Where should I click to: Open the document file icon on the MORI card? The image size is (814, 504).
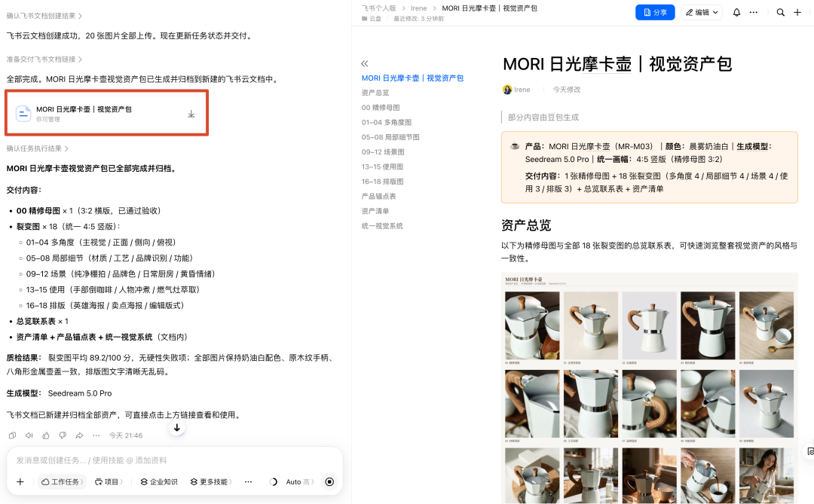click(x=23, y=113)
